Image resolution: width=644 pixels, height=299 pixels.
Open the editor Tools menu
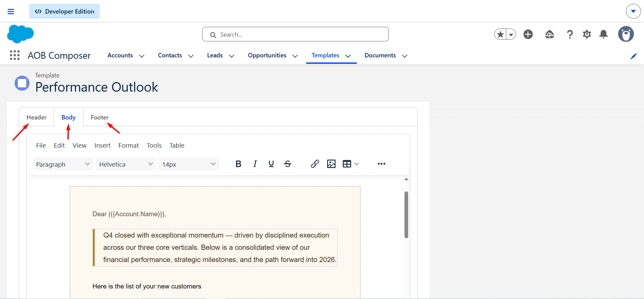coord(154,145)
